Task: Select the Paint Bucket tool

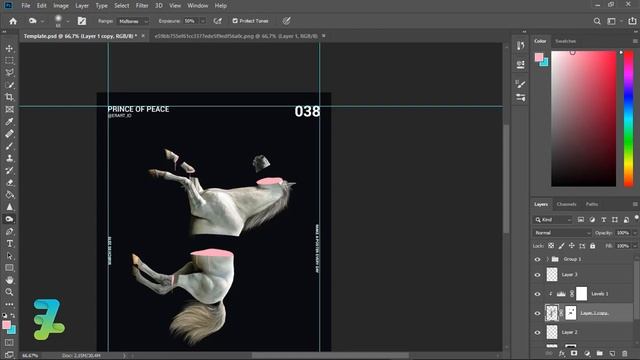Action: (x=9, y=195)
